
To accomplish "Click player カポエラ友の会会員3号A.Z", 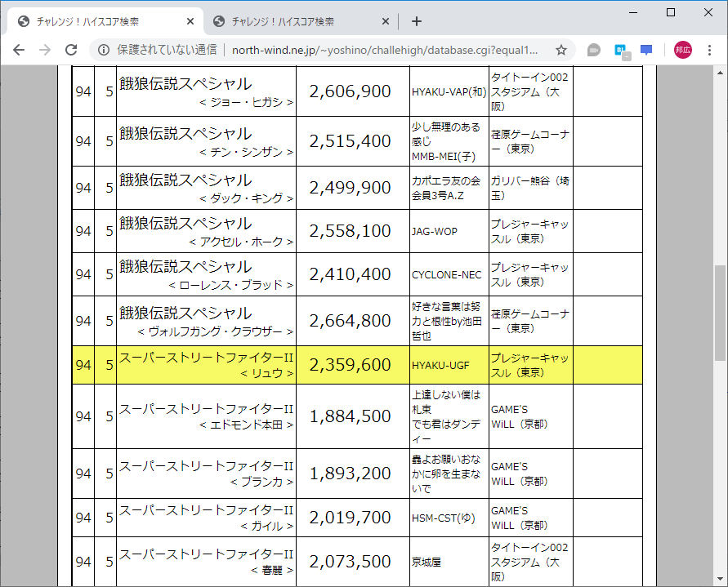I will [446, 188].
